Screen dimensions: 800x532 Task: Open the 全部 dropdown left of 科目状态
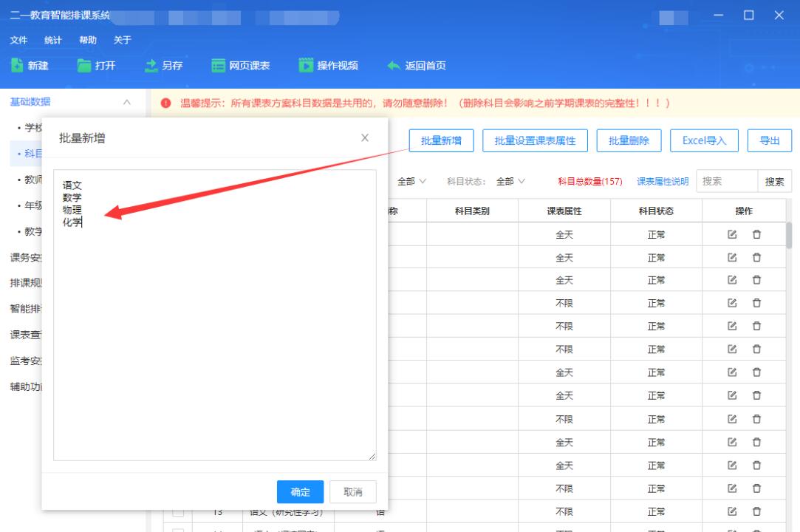pyautogui.click(x=411, y=181)
